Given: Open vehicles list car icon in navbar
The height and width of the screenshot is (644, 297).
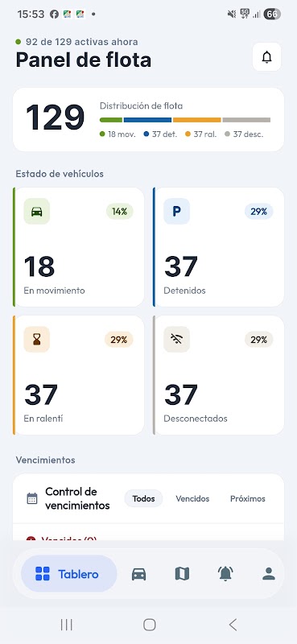Looking at the screenshot, I should 139,574.
